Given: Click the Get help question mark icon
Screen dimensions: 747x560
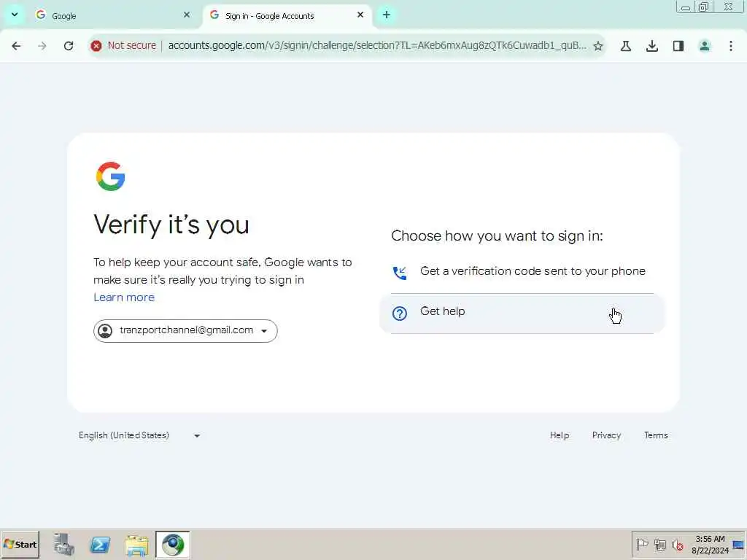Looking at the screenshot, I should point(399,314).
